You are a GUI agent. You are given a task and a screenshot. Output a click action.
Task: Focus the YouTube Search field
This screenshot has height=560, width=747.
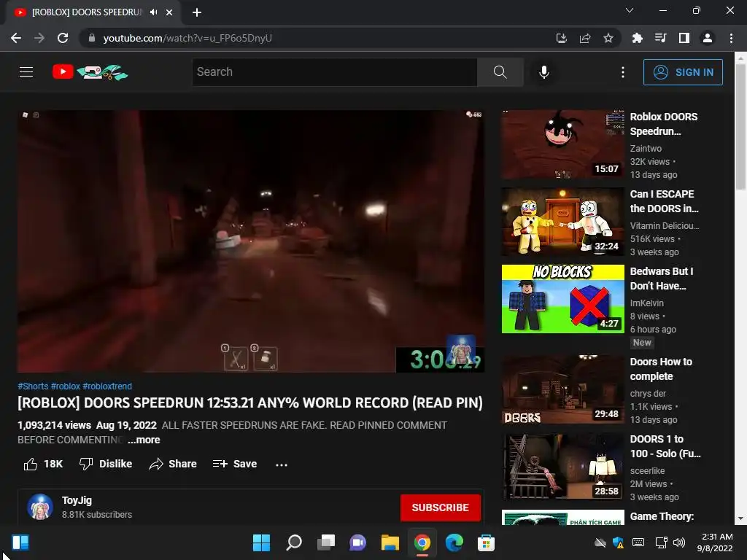pyautogui.click(x=334, y=72)
